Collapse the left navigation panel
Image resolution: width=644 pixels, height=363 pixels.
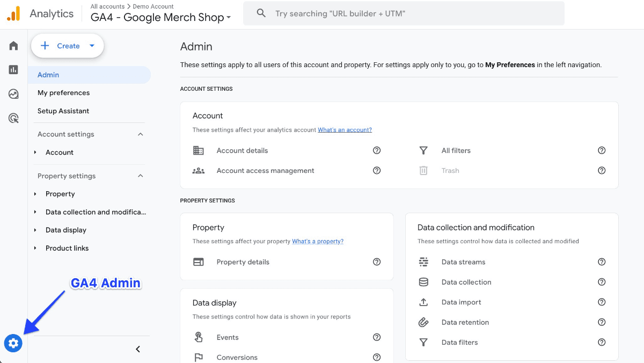coord(138,350)
